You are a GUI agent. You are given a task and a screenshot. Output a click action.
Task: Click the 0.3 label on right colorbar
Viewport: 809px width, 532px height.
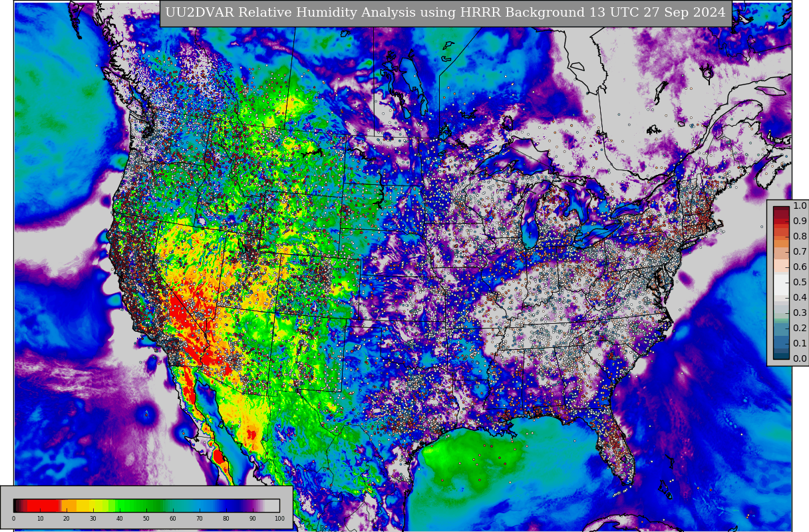[800, 313]
